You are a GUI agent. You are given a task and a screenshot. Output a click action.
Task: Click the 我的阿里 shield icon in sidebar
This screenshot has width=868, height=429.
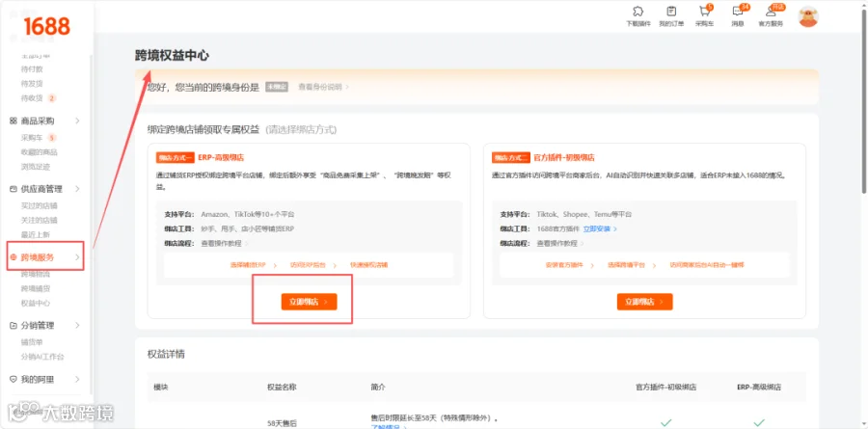(x=14, y=380)
